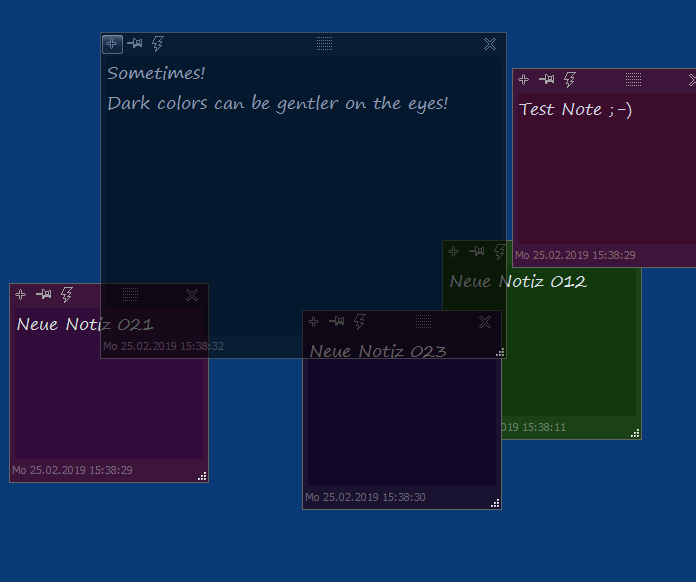Click the resize grip corner of Neue Notiz 023
Viewport: 696px width, 582px height.
495,503
